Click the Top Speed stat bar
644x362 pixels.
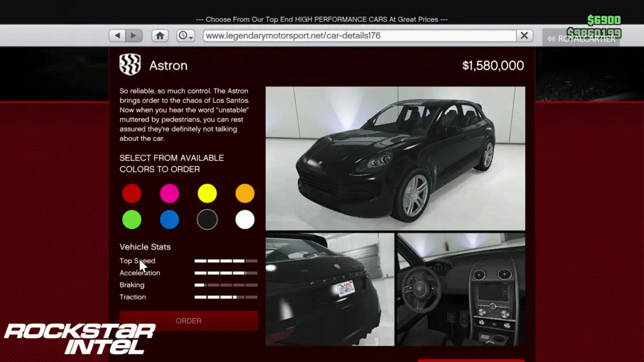pyautogui.click(x=226, y=261)
